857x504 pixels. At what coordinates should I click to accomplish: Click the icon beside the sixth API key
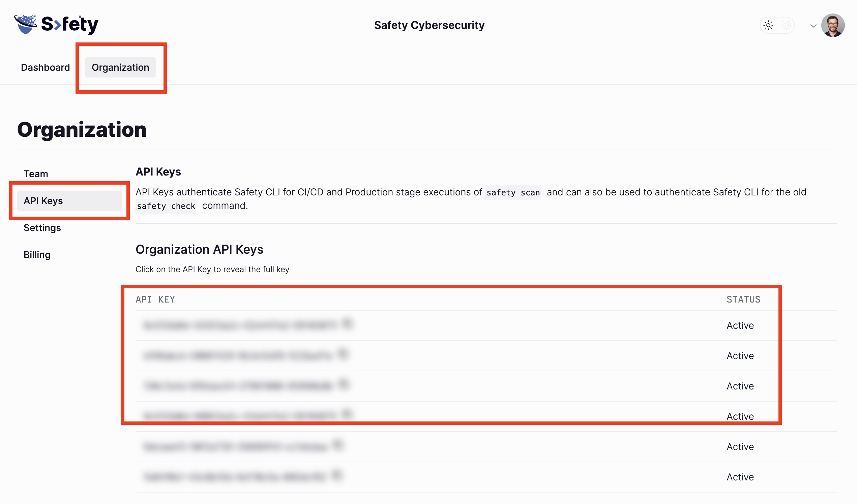(x=336, y=475)
